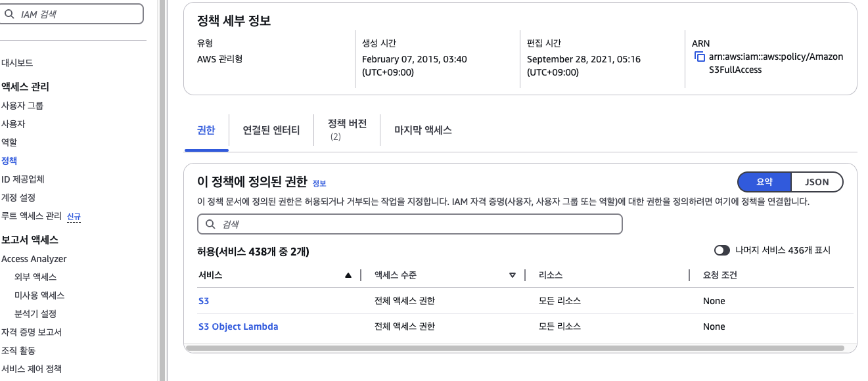Open 자격 증명 보고서 in the sidebar
Image resolution: width=868 pixels, height=381 pixels.
(x=32, y=332)
